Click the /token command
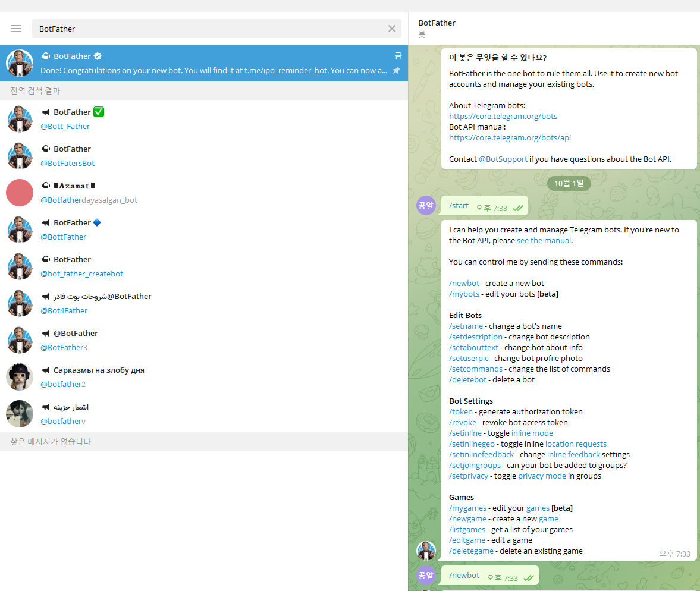This screenshot has height=591, width=700. coord(461,411)
